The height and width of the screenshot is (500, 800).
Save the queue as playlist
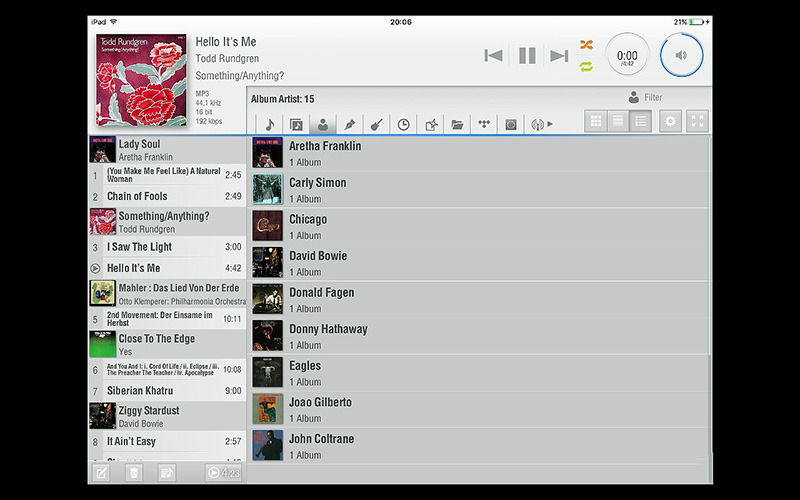pyautogui.click(x=167, y=473)
